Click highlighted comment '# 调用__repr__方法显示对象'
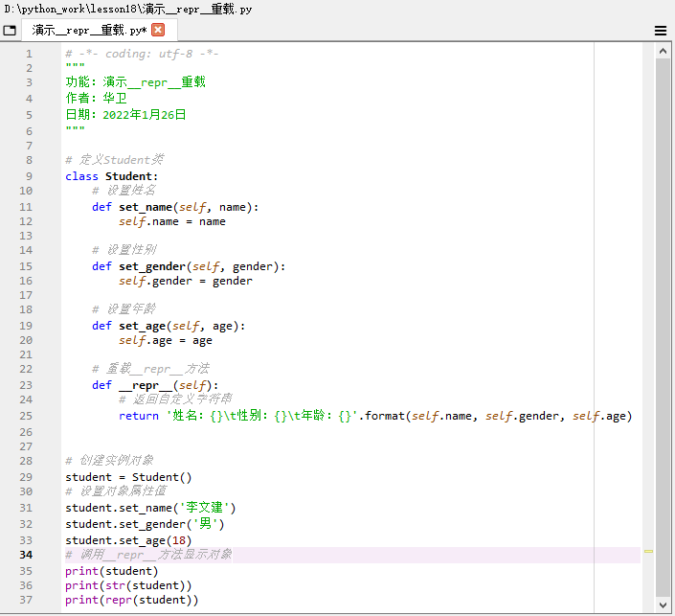This screenshot has height=616, width=675. (148, 555)
